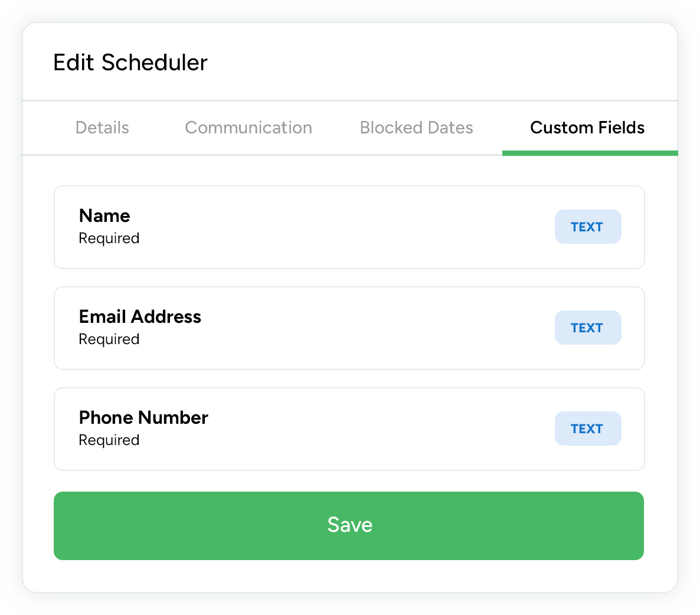Open the Communication tab
This screenshot has height=615, width=700.
(x=248, y=127)
